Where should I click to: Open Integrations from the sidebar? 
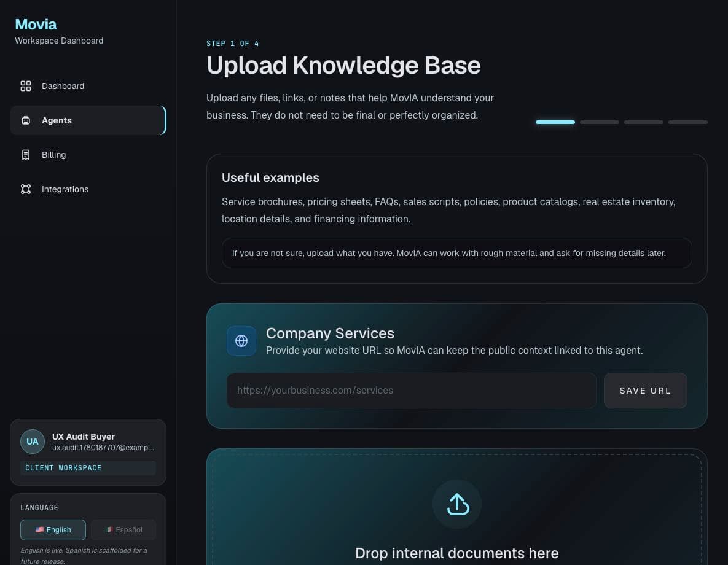pos(88,189)
